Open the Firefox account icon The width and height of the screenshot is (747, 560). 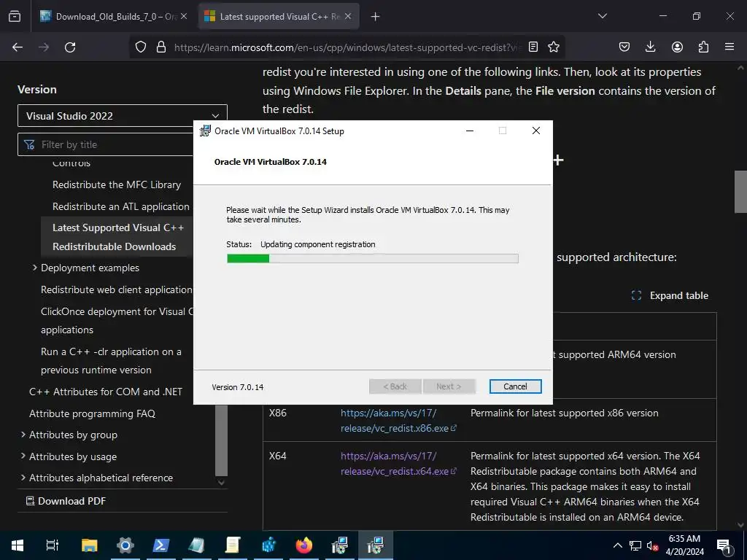pos(677,47)
